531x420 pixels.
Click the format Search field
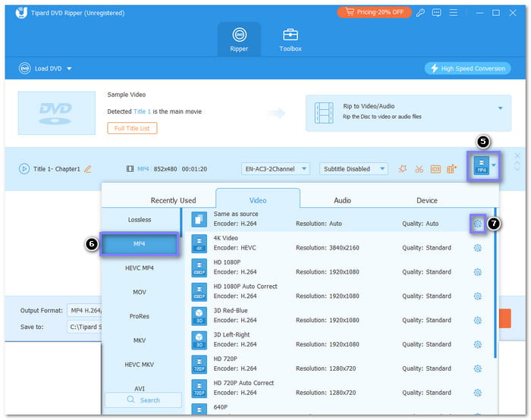[x=143, y=400]
